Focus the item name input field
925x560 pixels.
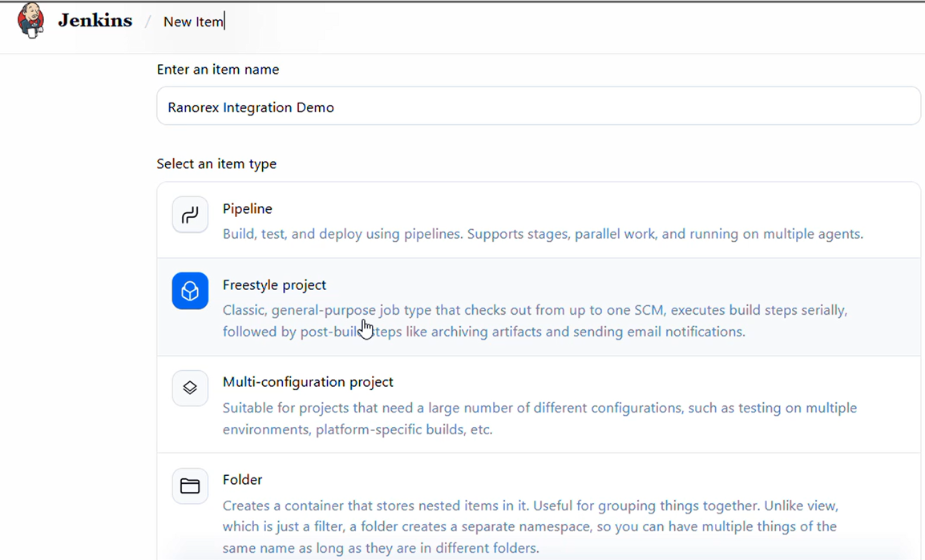538,106
